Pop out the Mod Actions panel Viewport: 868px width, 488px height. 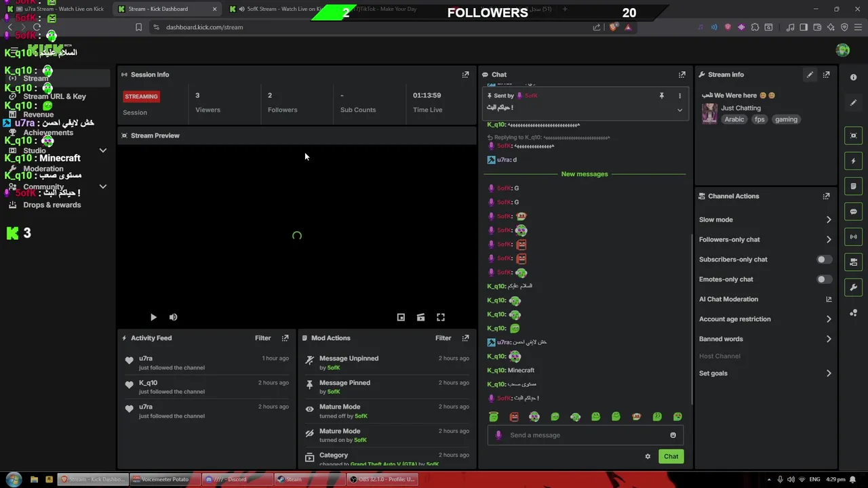[465, 338]
